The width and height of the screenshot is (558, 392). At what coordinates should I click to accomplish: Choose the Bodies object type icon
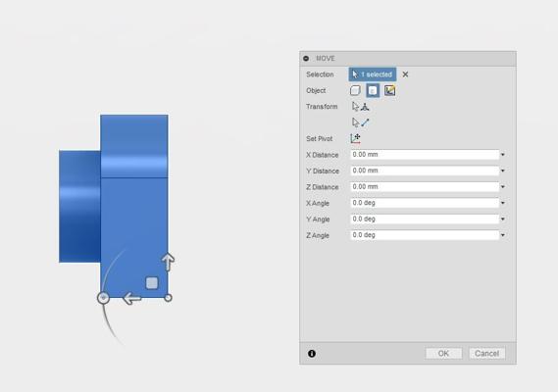tap(373, 90)
